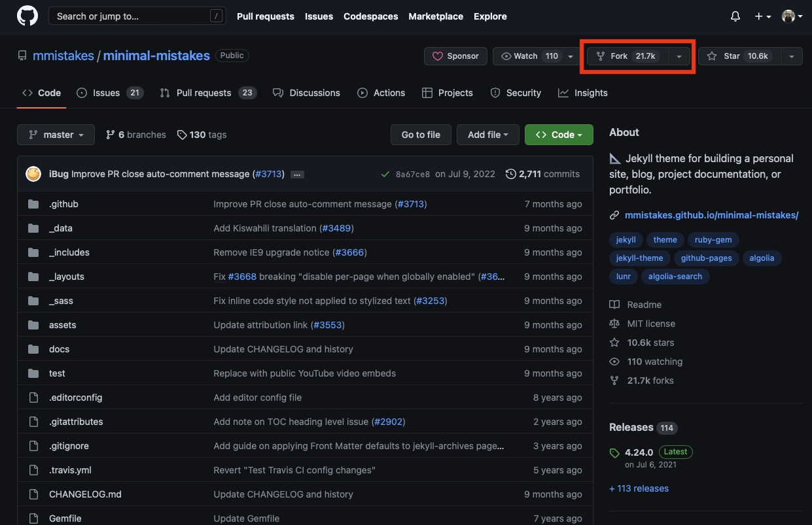
Task: Open iBug author avatar
Action: (33, 174)
